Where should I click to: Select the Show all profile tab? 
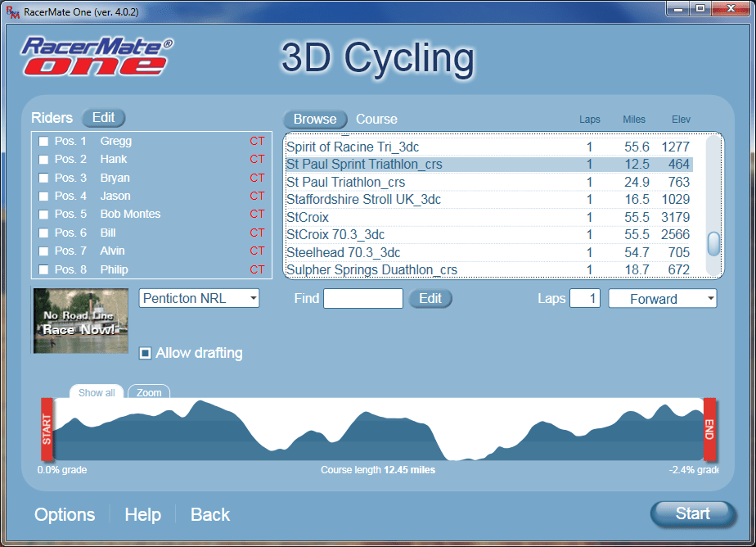pyautogui.click(x=97, y=393)
